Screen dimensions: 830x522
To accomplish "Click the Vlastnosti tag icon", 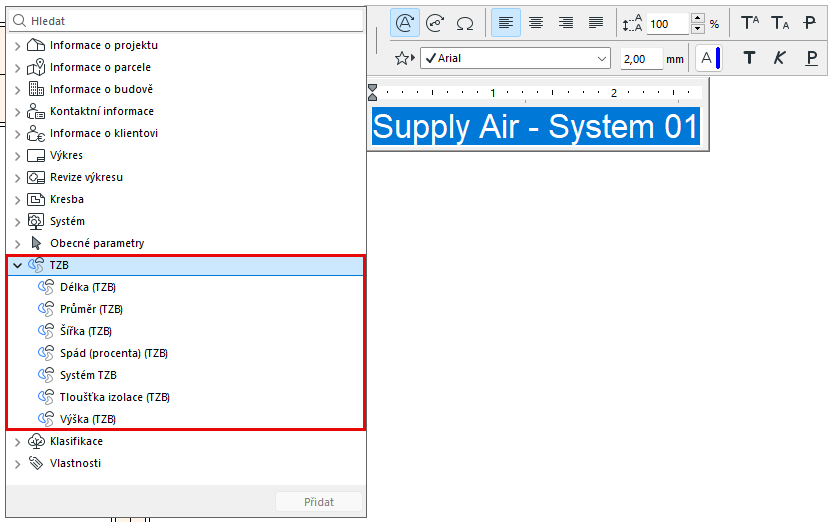I will tap(36, 463).
